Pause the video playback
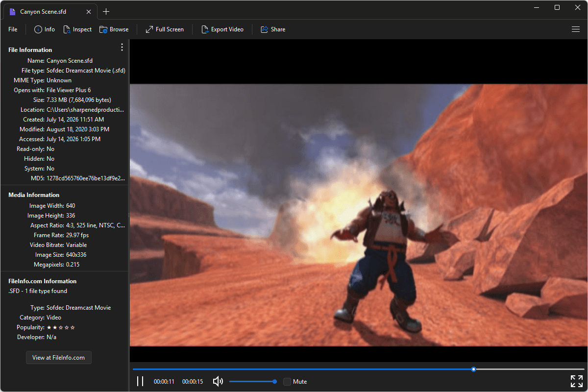This screenshot has width=588, height=392. point(140,381)
